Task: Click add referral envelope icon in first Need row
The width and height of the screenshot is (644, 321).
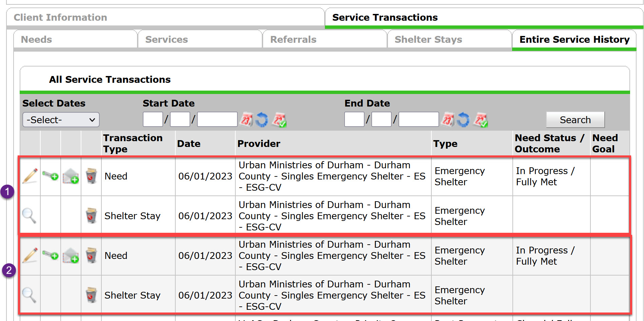Action: 71,176
